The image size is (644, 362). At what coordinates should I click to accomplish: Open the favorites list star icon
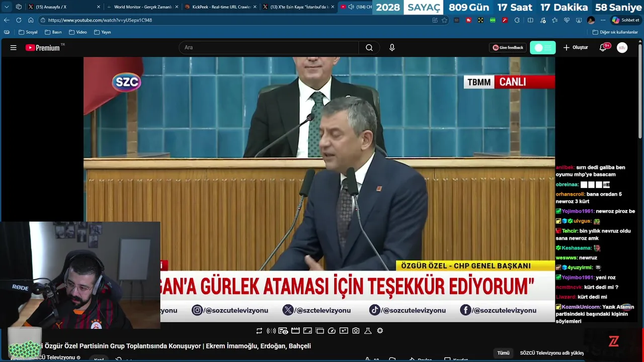[x=554, y=20]
